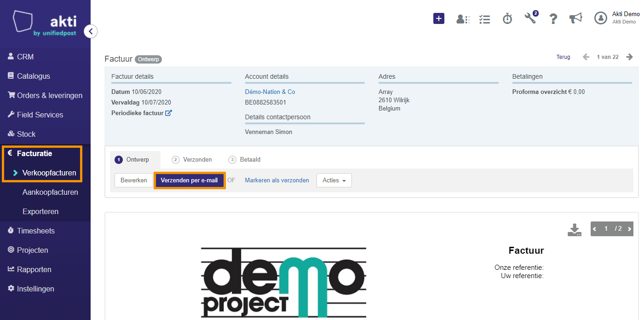This screenshot has height=320, width=644.
Task: Go to next PDF preview page
Action: pyautogui.click(x=629, y=229)
